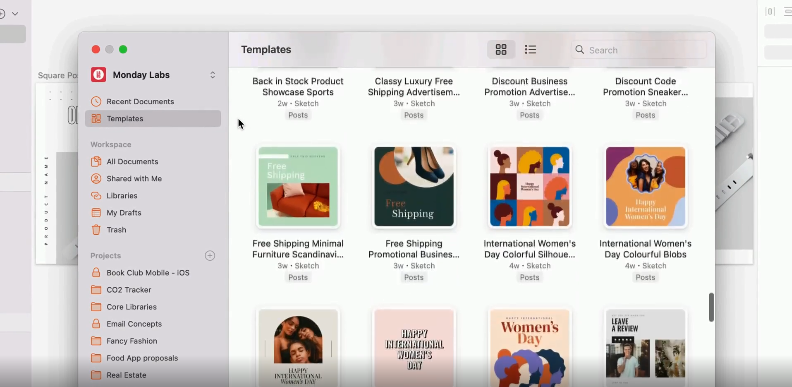Select Classy Luxury Free Shipping template title
This screenshot has width=792, height=387.
click(x=414, y=86)
